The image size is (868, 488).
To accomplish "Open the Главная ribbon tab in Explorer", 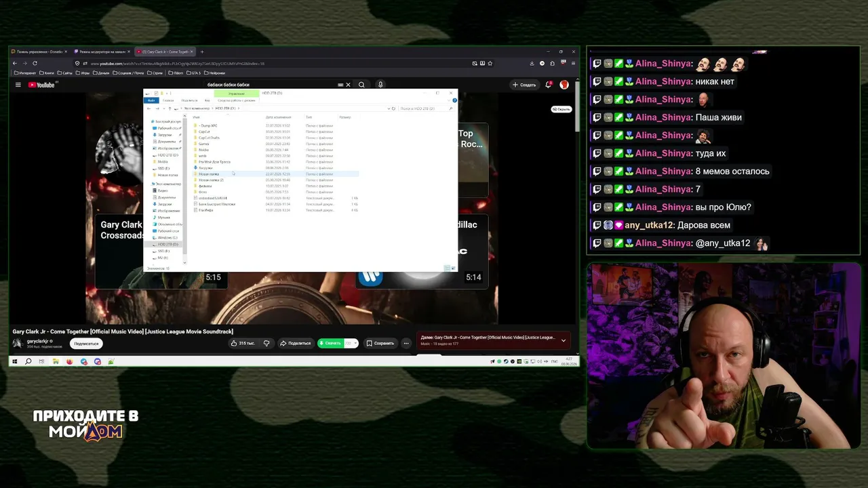I will [x=168, y=100].
